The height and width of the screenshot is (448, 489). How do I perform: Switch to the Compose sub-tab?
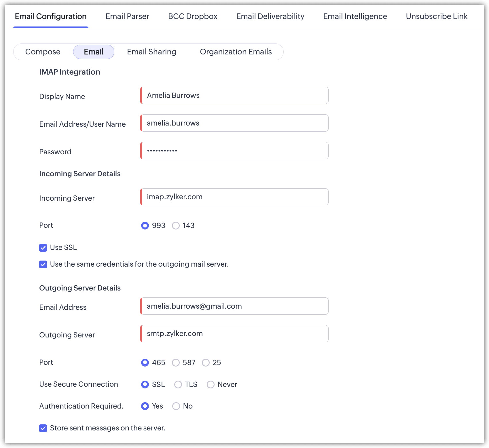coord(43,52)
